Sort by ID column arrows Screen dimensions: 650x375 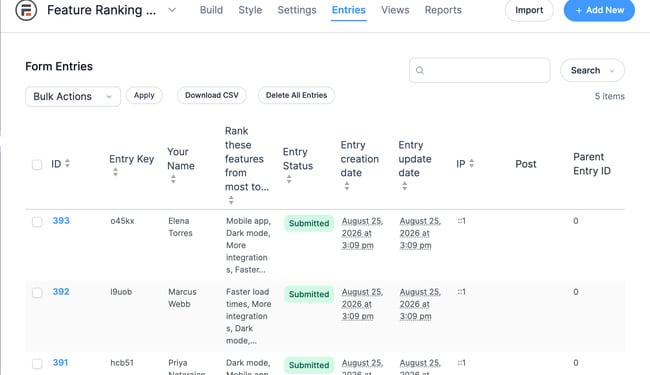point(68,164)
